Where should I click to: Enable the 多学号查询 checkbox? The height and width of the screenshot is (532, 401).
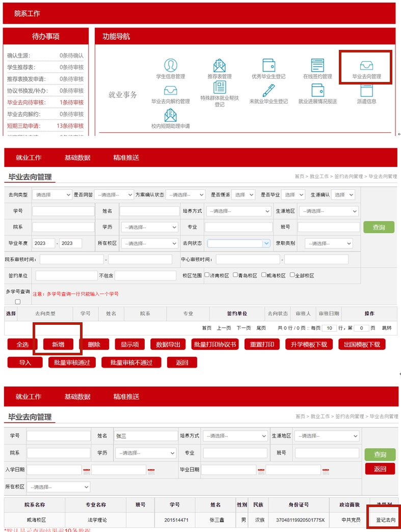(18, 301)
